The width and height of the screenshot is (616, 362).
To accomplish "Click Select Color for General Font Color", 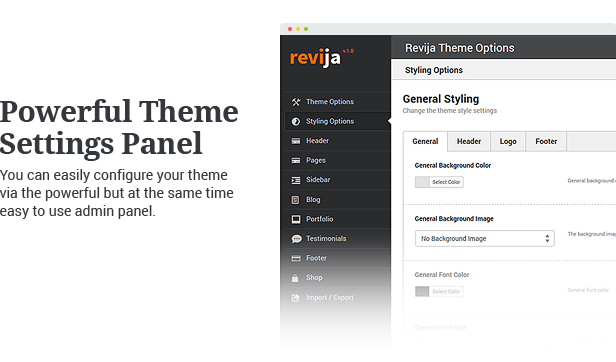I will coord(446,291).
